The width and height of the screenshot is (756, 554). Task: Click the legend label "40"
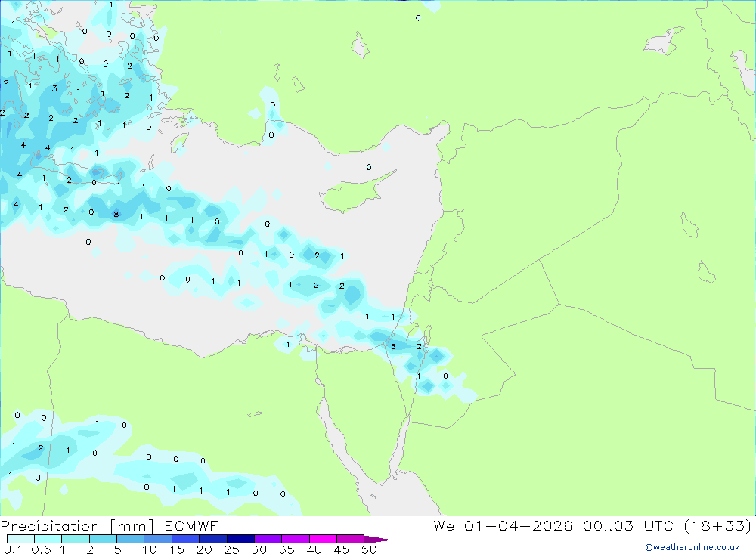(314, 549)
